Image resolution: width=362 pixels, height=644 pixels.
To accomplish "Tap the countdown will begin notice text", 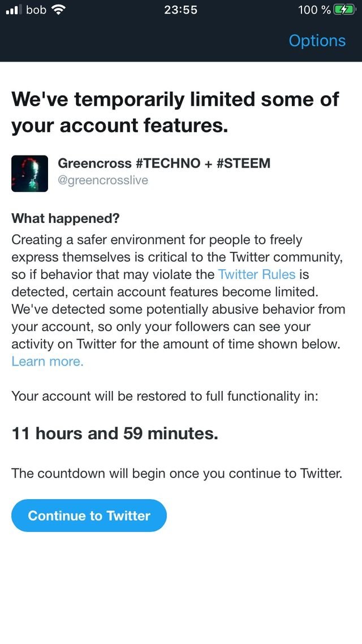I will 177,473.
